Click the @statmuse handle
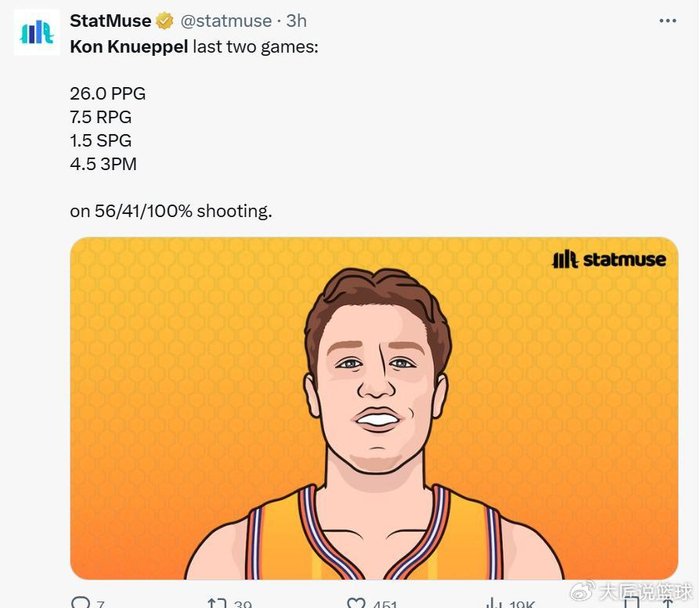700x608 pixels. pyautogui.click(x=225, y=21)
